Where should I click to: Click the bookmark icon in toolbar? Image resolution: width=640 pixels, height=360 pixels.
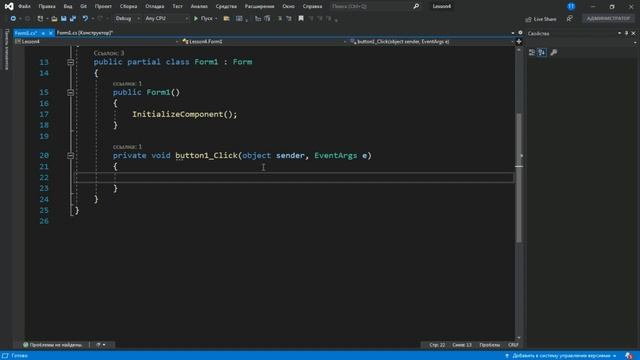301,18
